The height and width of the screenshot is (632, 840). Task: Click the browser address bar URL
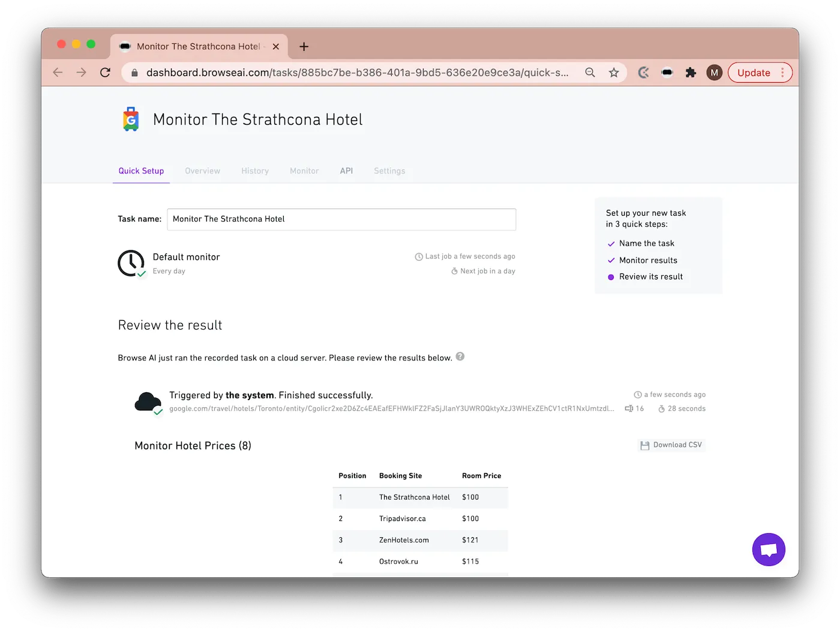[x=357, y=73]
